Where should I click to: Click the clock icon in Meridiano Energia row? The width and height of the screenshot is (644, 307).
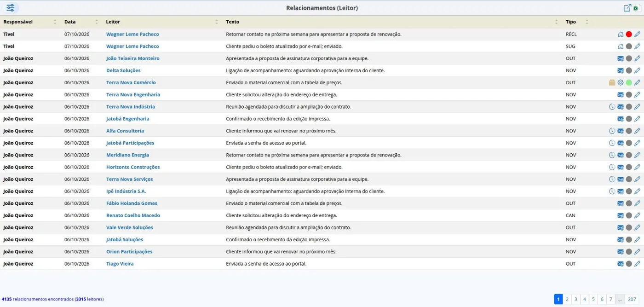click(x=612, y=155)
